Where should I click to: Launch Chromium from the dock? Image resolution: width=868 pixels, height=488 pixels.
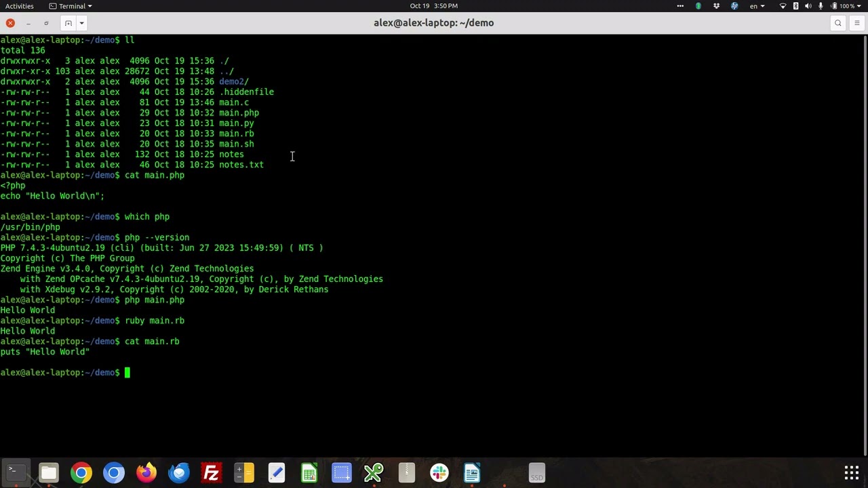pyautogui.click(x=114, y=472)
